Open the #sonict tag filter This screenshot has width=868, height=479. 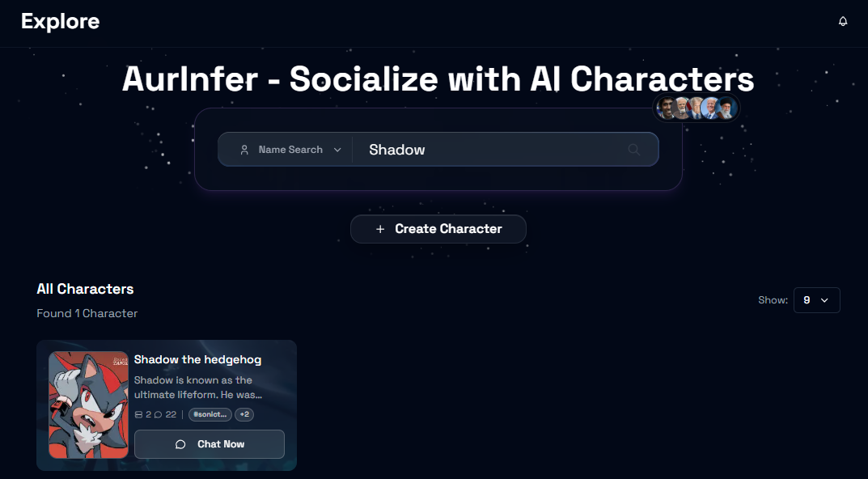[210, 414]
